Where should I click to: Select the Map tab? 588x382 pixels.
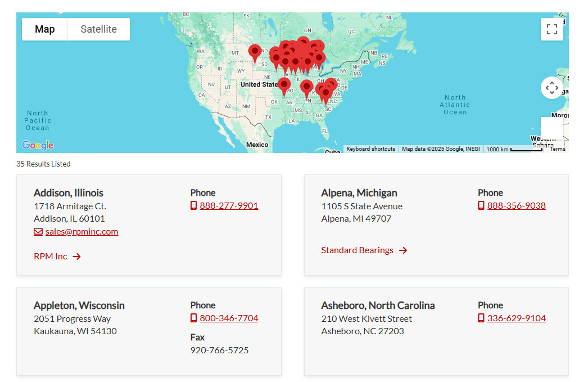click(44, 29)
